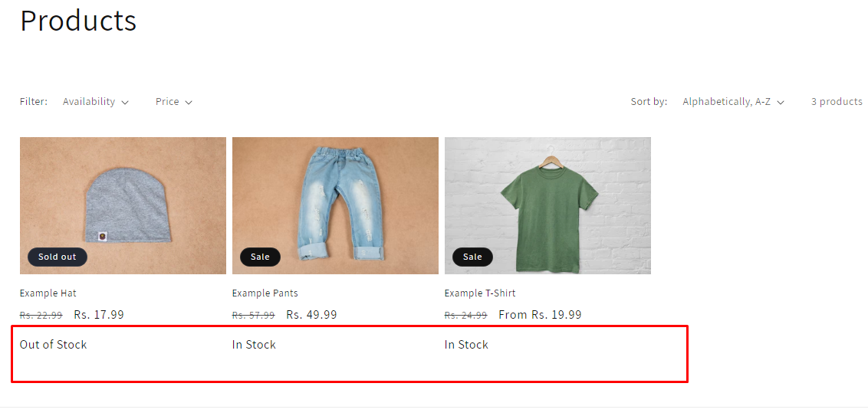Open the Price filter label
Viewport: 868px width, 416px height.
[x=167, y=101]
